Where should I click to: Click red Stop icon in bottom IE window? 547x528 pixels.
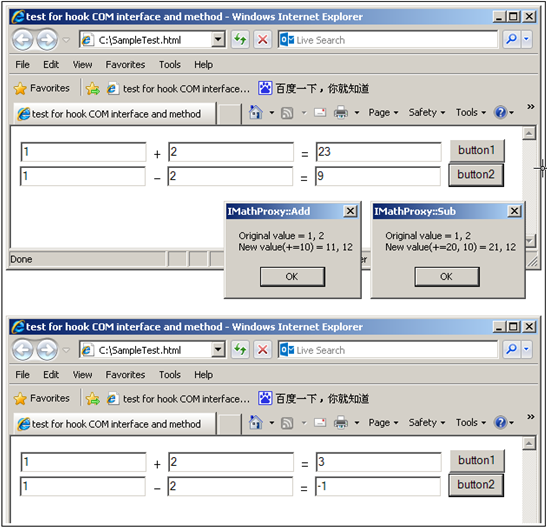(263, 349)
